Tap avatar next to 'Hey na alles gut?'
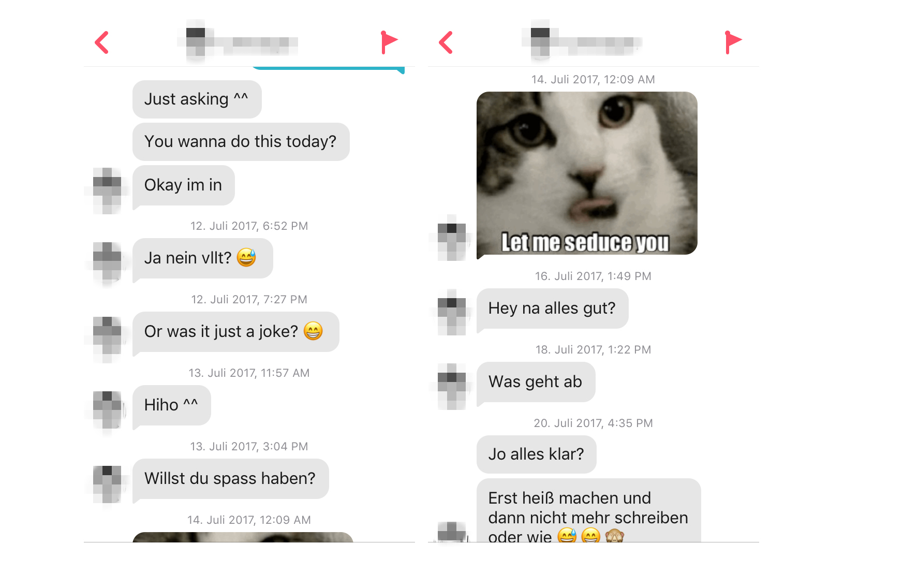Screen dimensions: 903x588 click(x=452, y=312)
